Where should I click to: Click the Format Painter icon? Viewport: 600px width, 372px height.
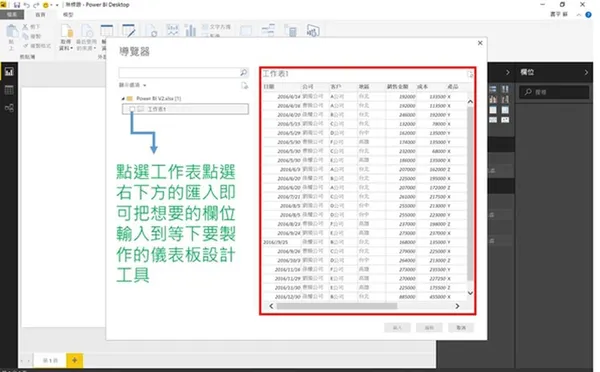25,46
